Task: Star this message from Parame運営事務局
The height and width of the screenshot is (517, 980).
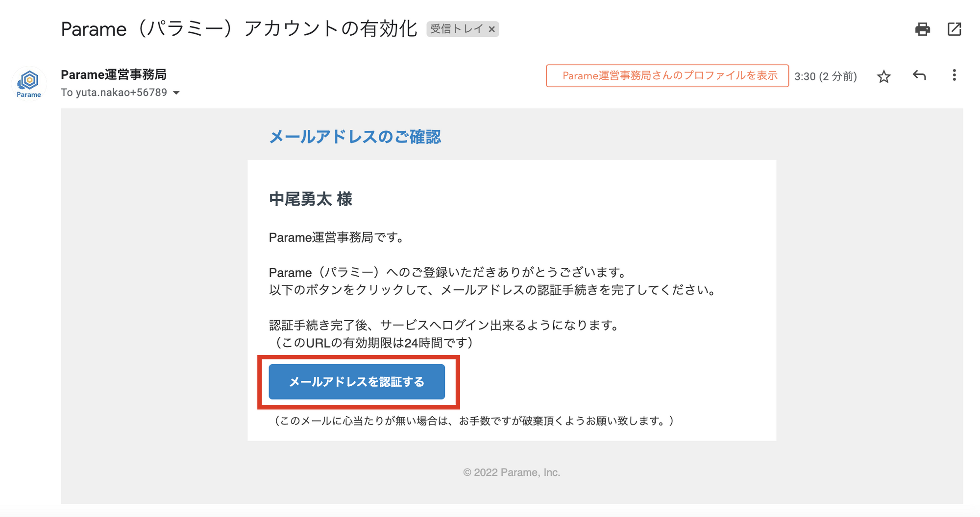Action: tap(883, 77)
